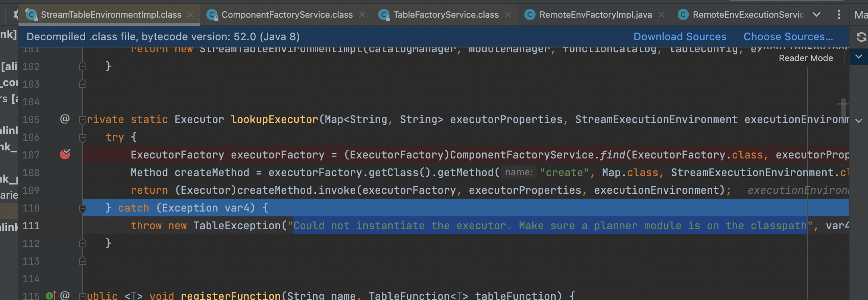This screenshot has width=868, height=300.
Task: Collapse lookupExecutor method at line 105
Action: coord(83,120)
